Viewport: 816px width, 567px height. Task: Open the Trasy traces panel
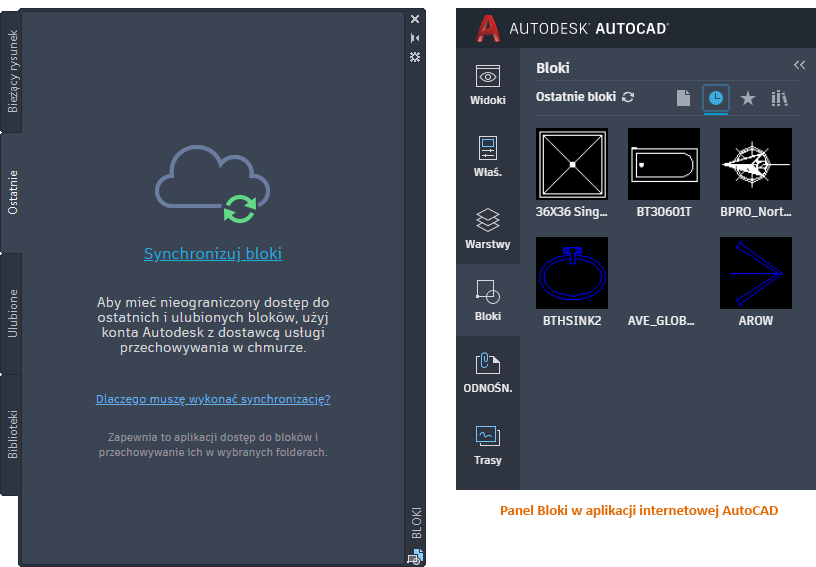pos(488,444)
